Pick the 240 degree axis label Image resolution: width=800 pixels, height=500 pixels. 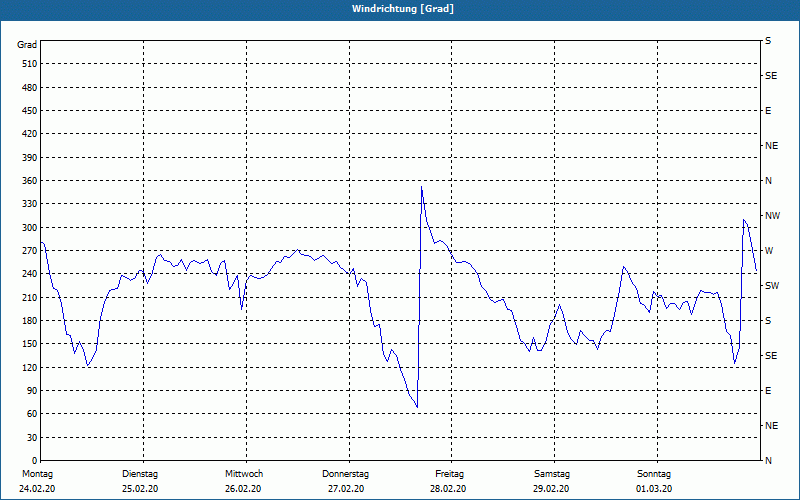point(30,274)
